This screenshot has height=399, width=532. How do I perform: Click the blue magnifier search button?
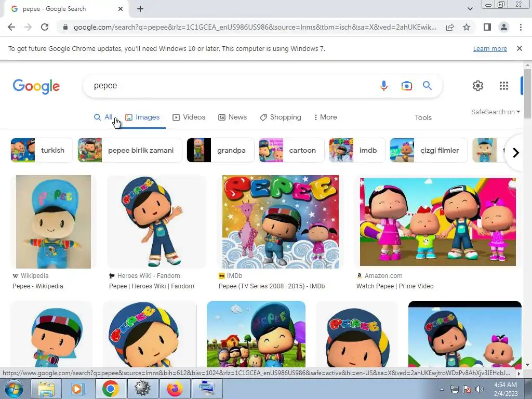point(427,86)
